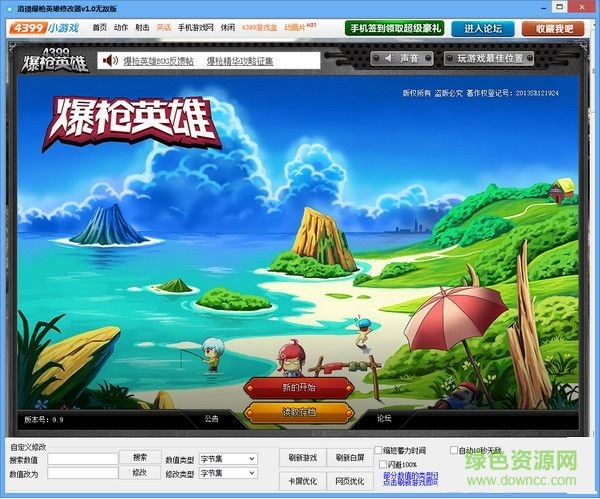Open the 手机游戏网 nav item

pyautogui.click(x=196, y=28)
